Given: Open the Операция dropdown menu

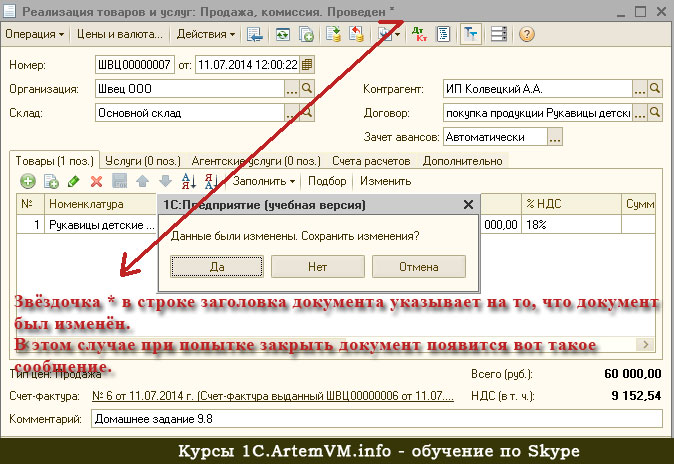Looking at the screenshot, I should 34,34.
